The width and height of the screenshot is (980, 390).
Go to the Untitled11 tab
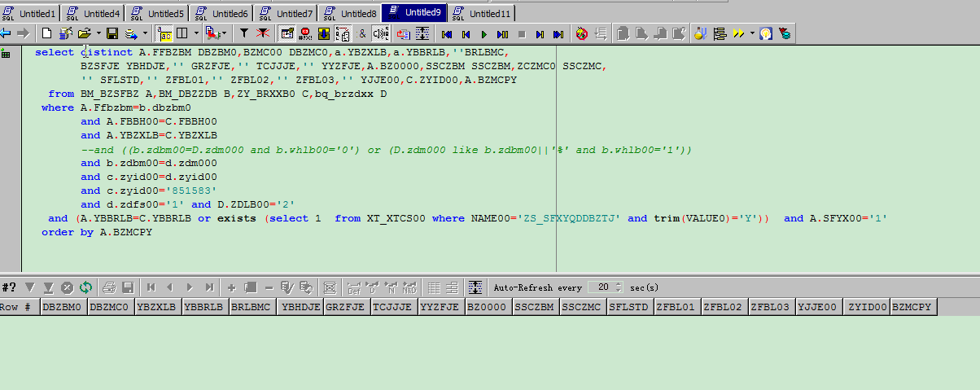tap(482, 13)
